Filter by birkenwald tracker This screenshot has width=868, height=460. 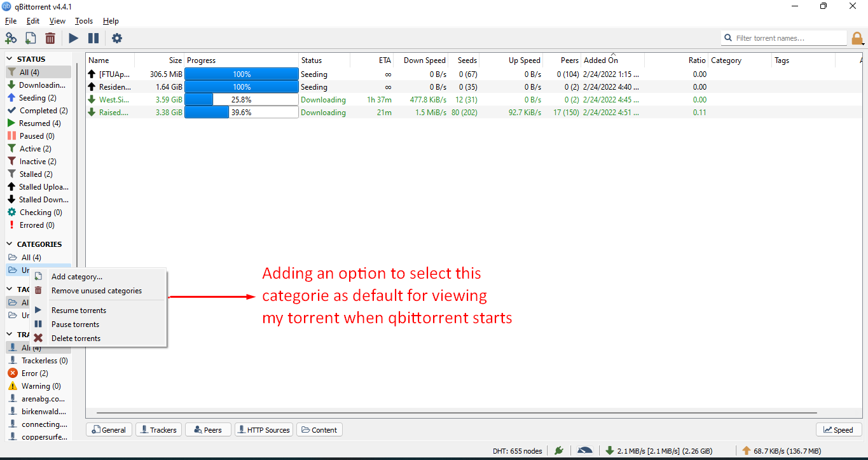tap(38, 412)
